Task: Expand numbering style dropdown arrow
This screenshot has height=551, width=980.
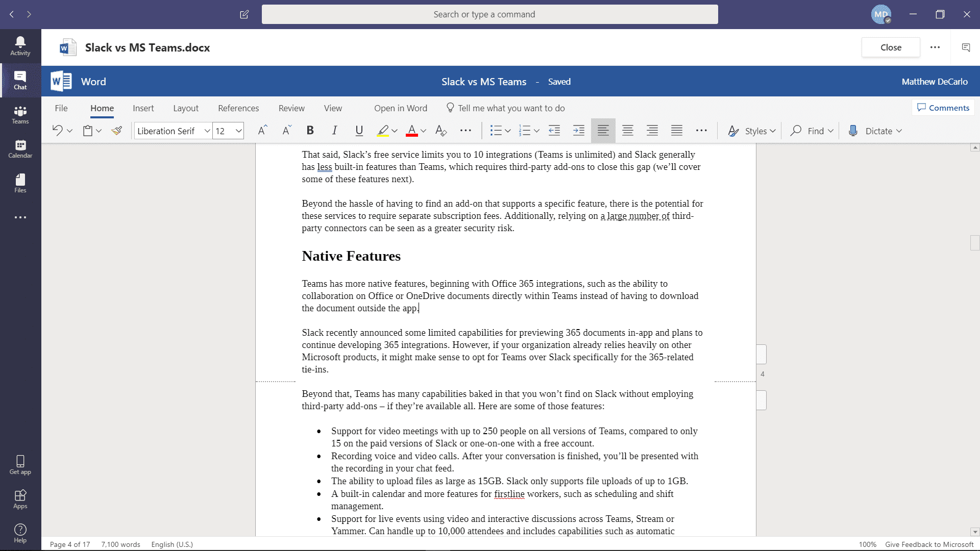Action: click(x=536, y=131)
